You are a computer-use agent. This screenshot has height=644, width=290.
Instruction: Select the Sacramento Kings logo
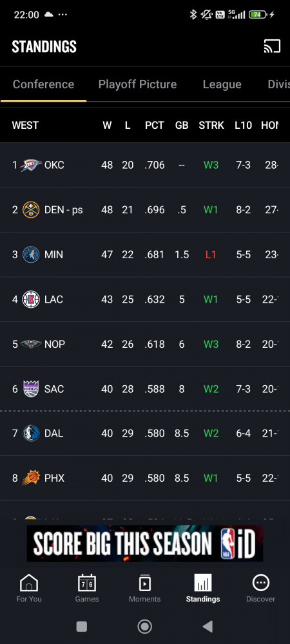(x=31, y=389)
